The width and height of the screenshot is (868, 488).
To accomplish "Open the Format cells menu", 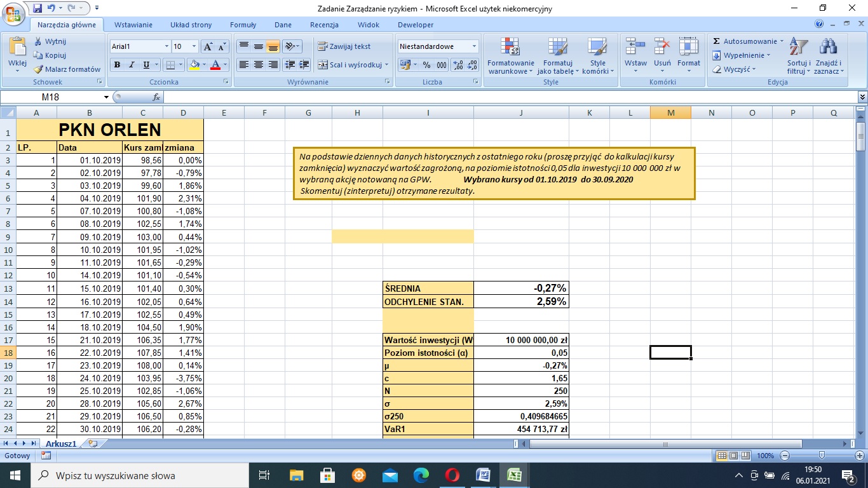I will [x=689, y=56].
